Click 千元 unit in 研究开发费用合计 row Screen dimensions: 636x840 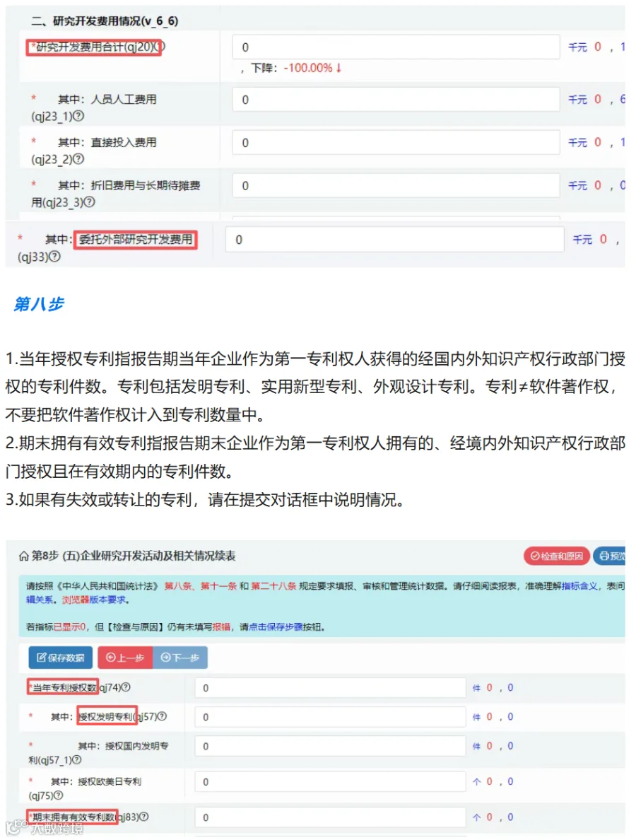coord(577,47)
